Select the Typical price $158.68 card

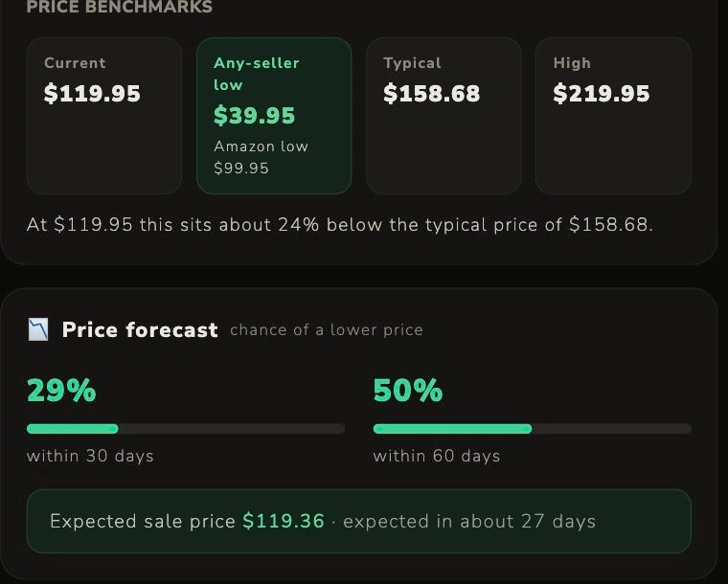point(444,116)
